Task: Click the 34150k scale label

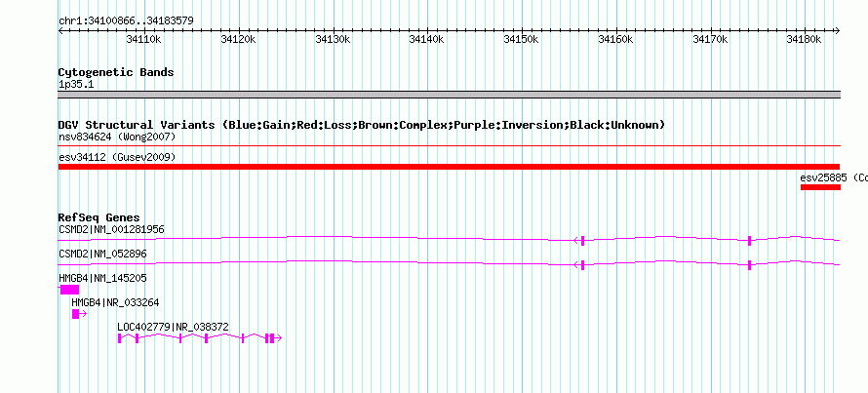Action: 522,39
